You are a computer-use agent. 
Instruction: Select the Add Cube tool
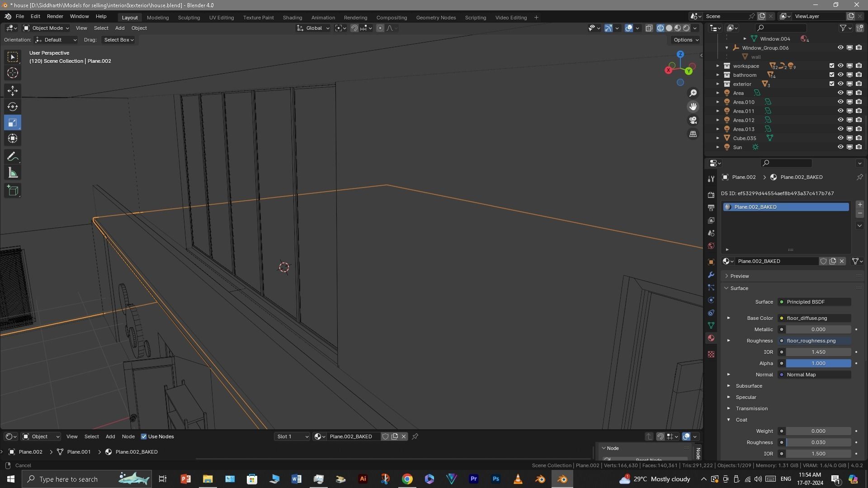(13, 191)
